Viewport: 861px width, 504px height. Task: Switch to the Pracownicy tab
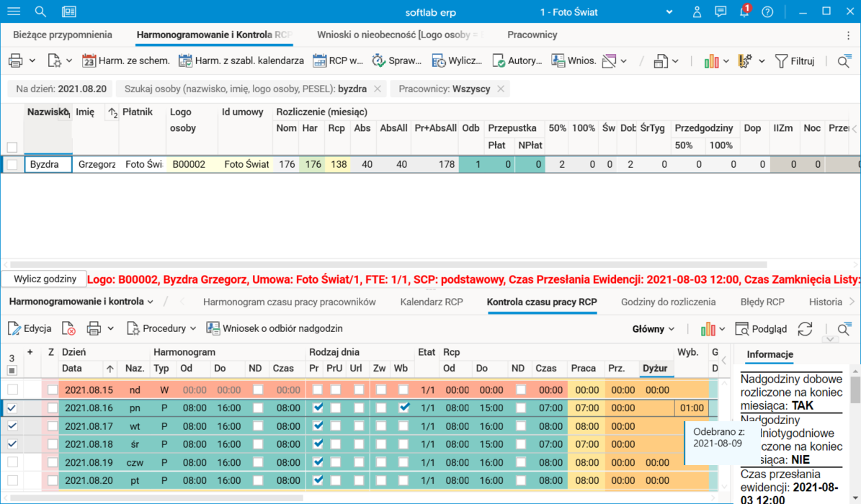(x=532, y=35)
